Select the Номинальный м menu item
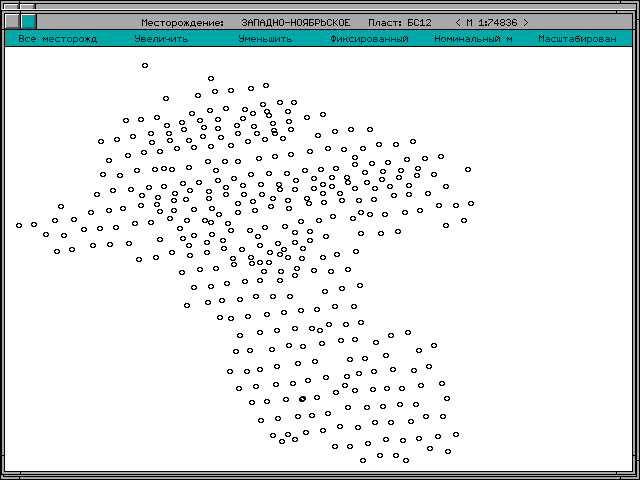 (x=473, y=39)
